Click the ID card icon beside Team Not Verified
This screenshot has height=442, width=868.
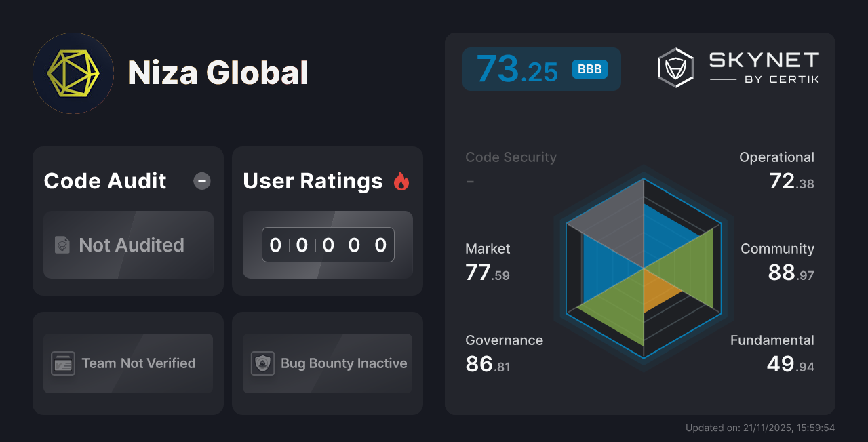(63, 363)
